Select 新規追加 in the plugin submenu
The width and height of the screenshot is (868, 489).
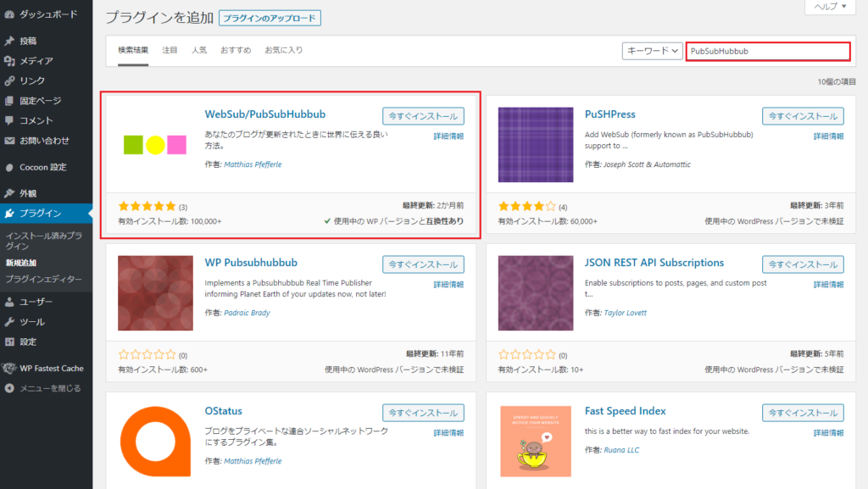[x=21, y=263]
